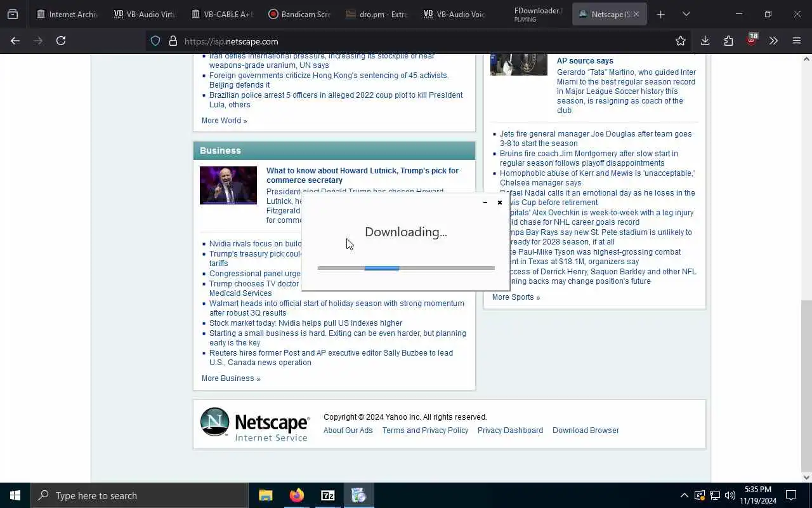Switch to VB-CABLE A+B tab

(x=223, y=14)
